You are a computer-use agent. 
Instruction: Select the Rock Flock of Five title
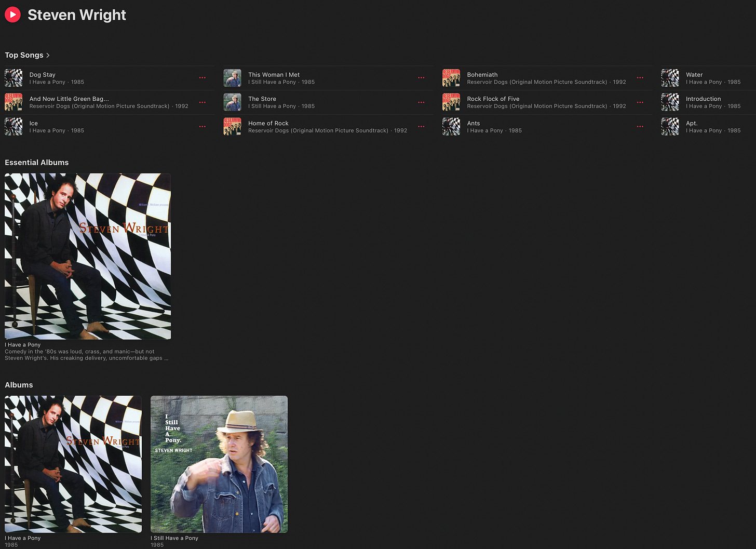pyautogui.click(x=493, y=99)
